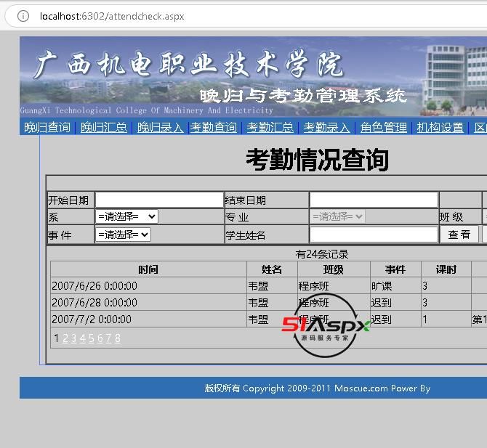The width and height of the screenshot is (487, 448).
Task: Jump to results page 8
Action: click(x=118, y=338)
